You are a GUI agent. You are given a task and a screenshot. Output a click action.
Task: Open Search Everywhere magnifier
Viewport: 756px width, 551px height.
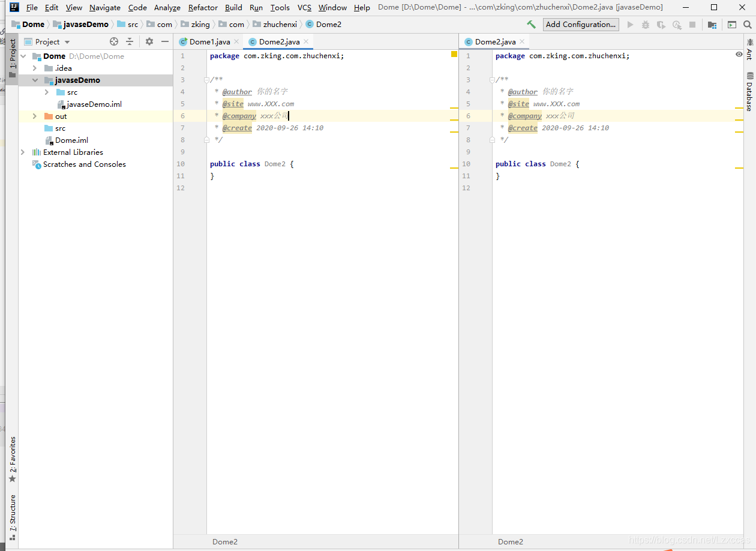pos(748,25)
